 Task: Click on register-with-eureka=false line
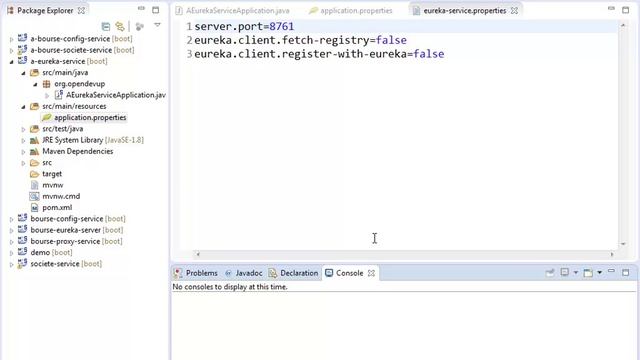pos(319,54)
